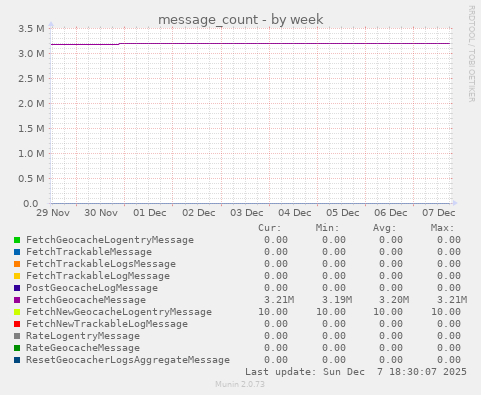
Task: Click the ResetGeocacherLogsAggregateMessage legend label
Action: 128,360
